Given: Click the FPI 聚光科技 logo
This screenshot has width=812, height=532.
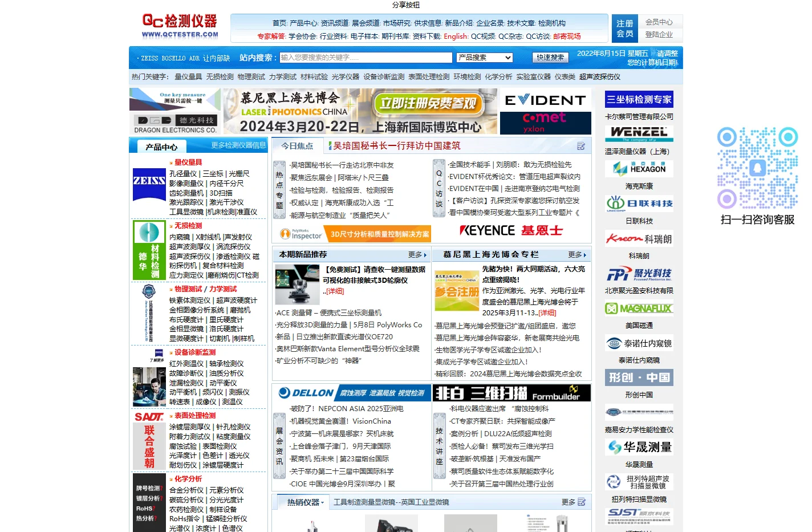Looking at the screenshot, I should (x=639, y=274).
